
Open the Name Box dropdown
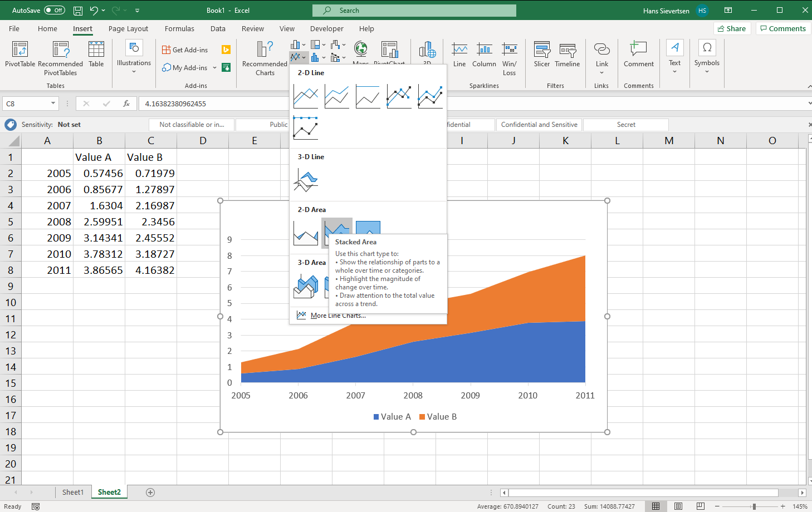point(53,104)
